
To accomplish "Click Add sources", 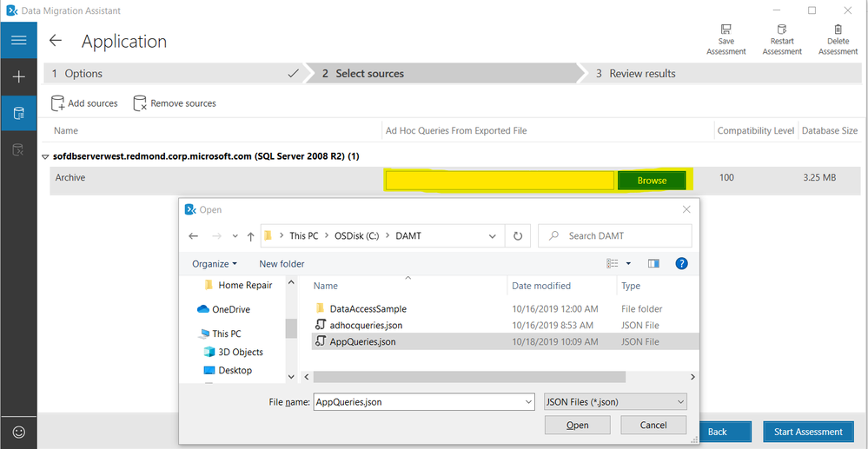I will pyautogui.click(x=84, y=103).
